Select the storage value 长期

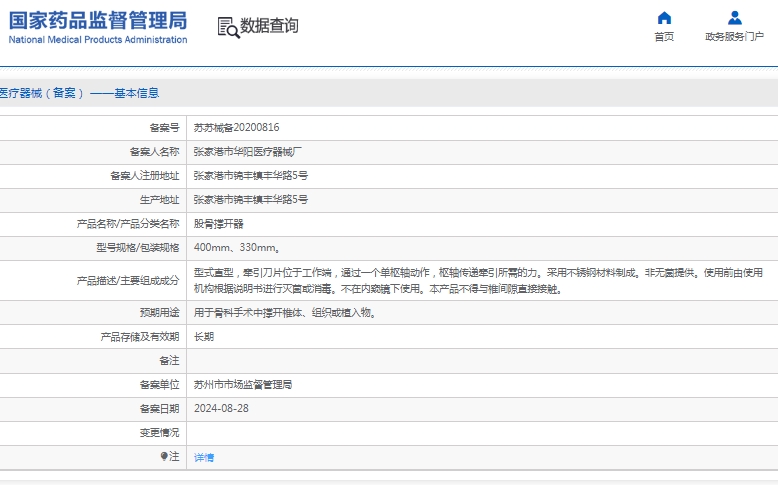203,337
